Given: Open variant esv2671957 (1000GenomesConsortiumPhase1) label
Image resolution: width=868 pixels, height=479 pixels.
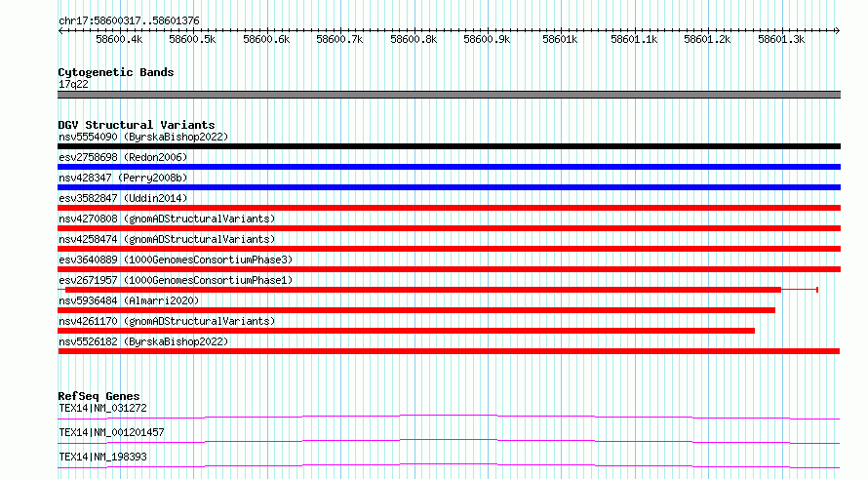Looking at the screenshot, I should click(x=176, y=280).
